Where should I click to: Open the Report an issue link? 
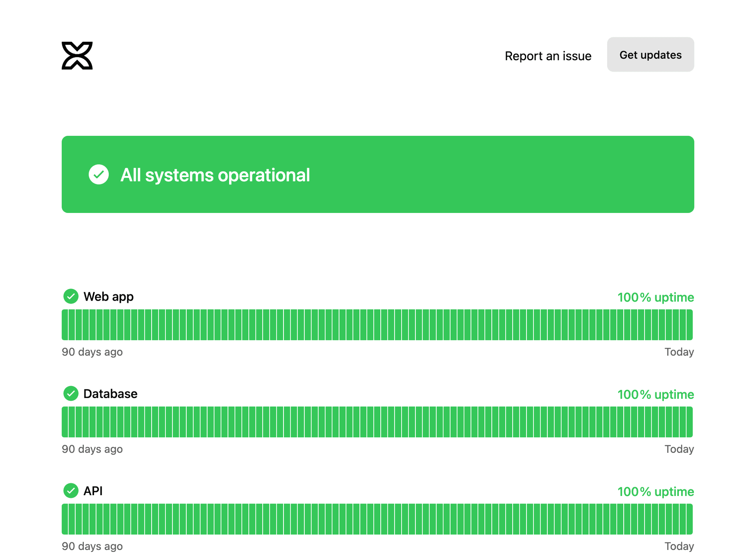tap(548, 56)
